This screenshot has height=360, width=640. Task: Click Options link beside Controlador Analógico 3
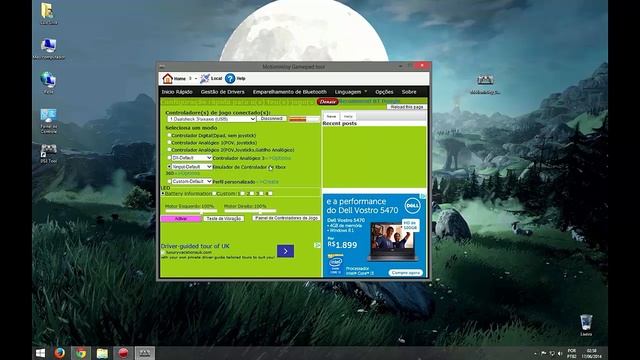280,158
